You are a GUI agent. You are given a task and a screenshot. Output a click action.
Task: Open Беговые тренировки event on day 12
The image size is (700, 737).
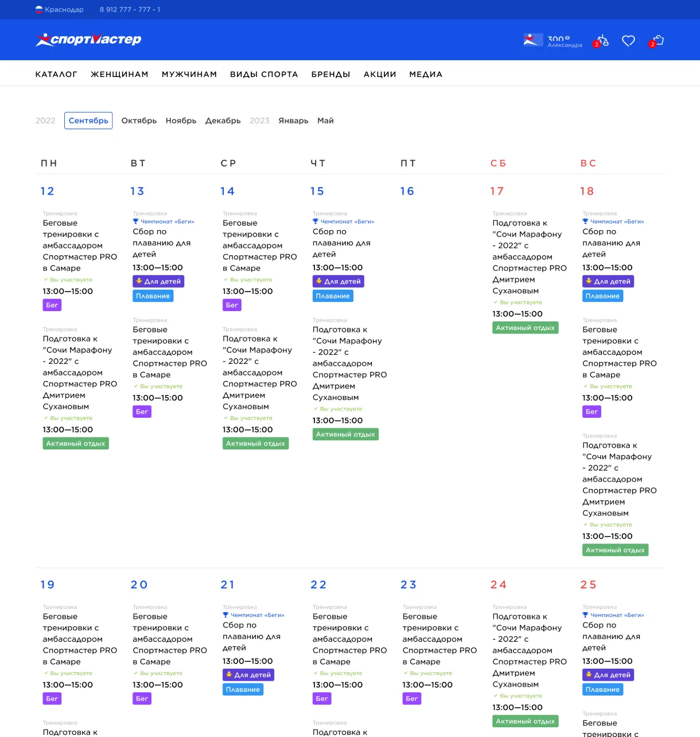(x=80, y=246)
